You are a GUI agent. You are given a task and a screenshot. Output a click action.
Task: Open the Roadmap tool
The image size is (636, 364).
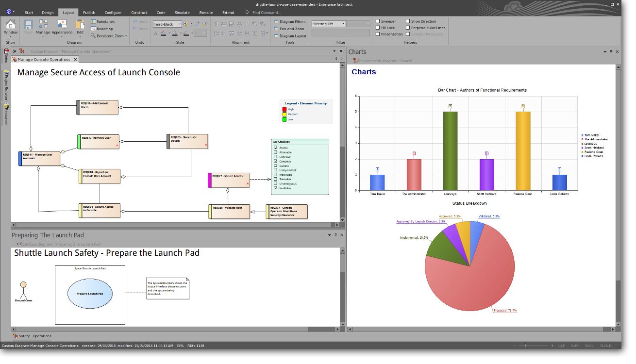[101, 29]
